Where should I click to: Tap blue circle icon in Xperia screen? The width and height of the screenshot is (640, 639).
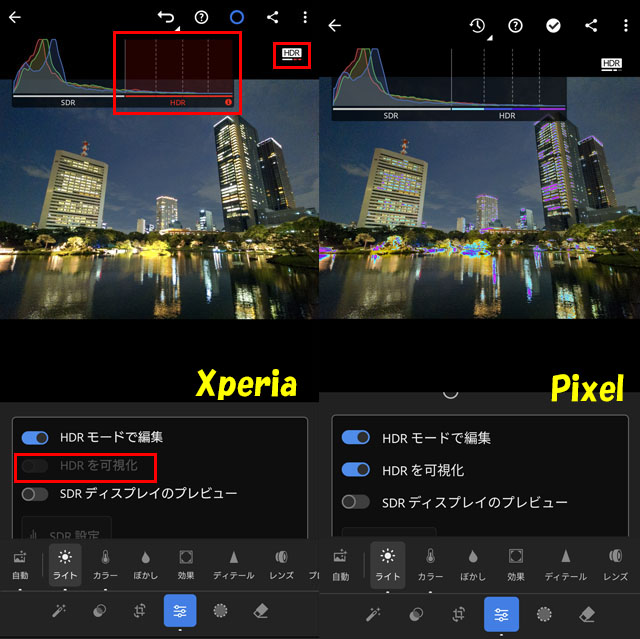click(237, 17)
